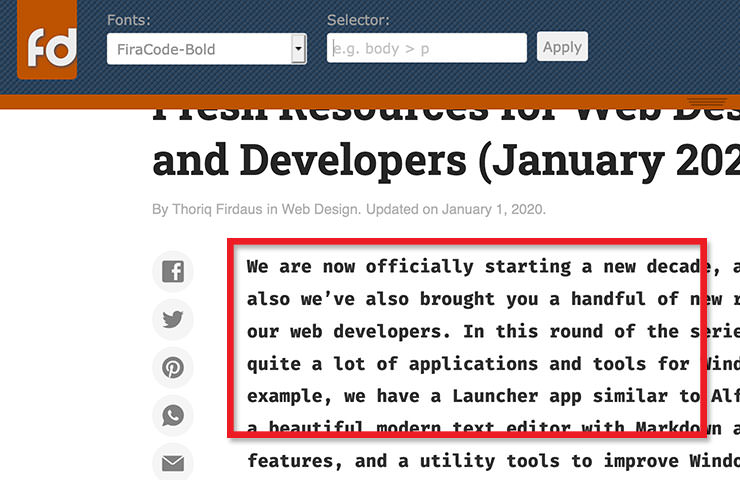Click the line starting 'our web developers'
The width and height of the screenshot is (740, 480).
[x=493, y=331]
